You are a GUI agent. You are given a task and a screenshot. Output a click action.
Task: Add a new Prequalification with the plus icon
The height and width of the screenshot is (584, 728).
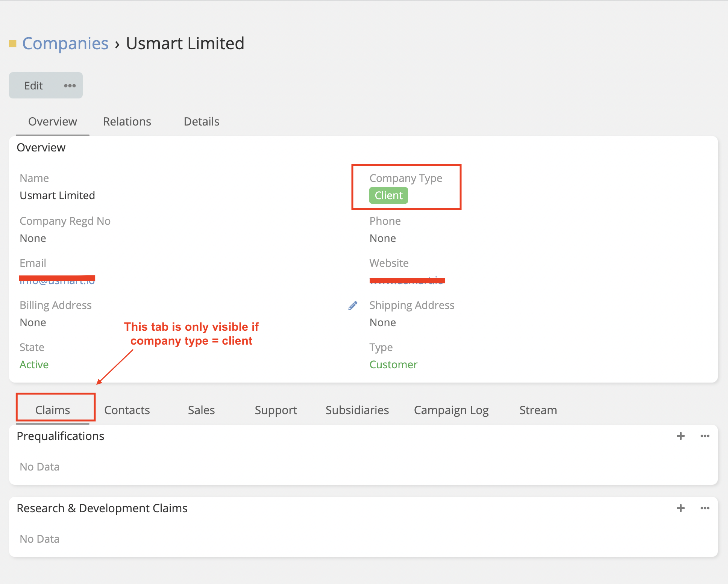(x=680, y=436)
